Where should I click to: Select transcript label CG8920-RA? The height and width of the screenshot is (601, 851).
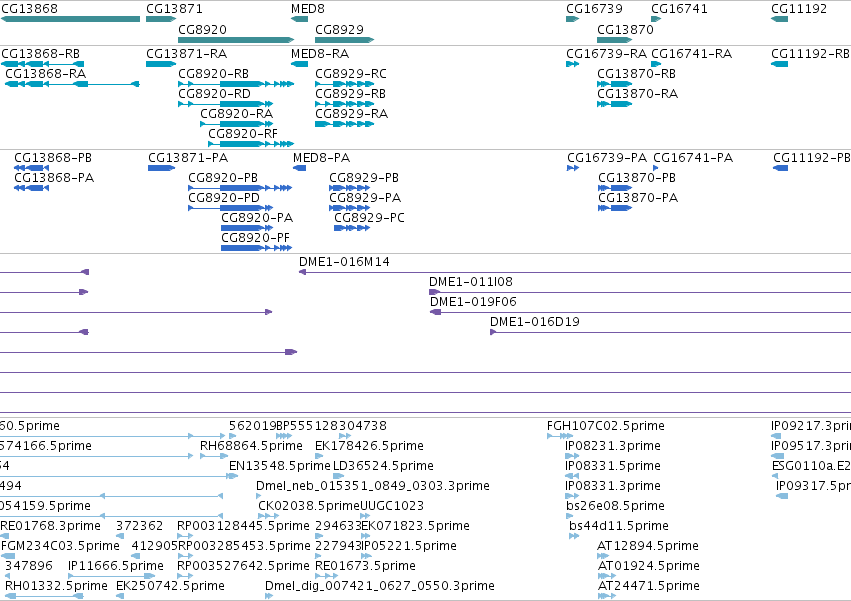coord(237,113)
